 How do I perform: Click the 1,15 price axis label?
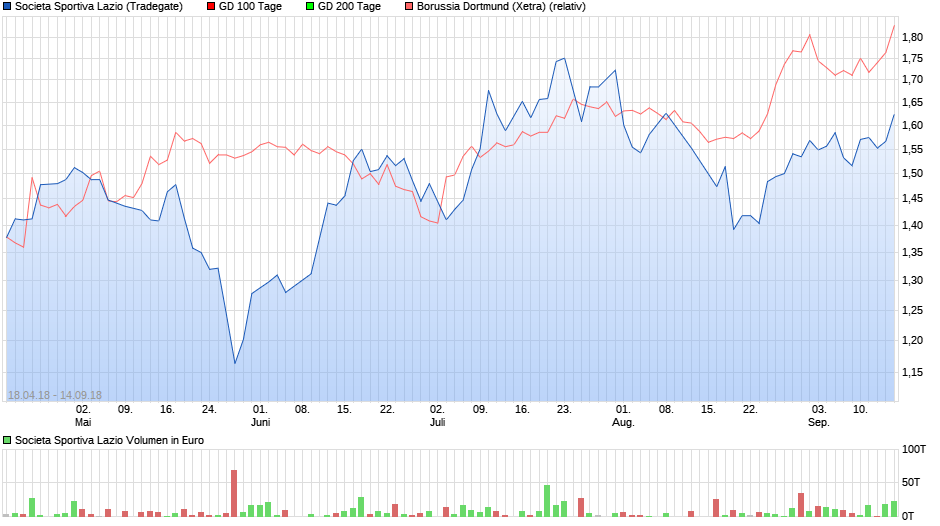pos(912,372)
